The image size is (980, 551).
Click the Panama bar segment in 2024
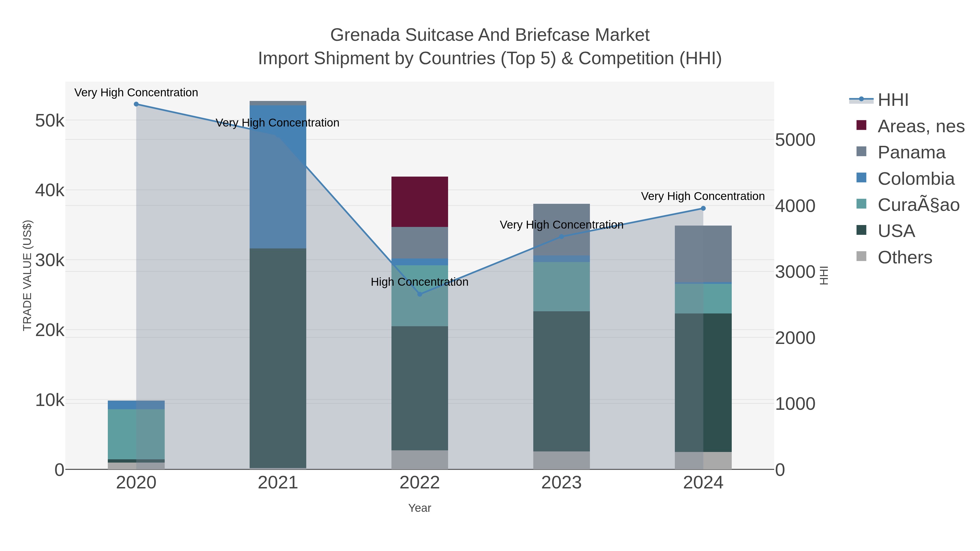pyautogui.click(x=703, y=254)
